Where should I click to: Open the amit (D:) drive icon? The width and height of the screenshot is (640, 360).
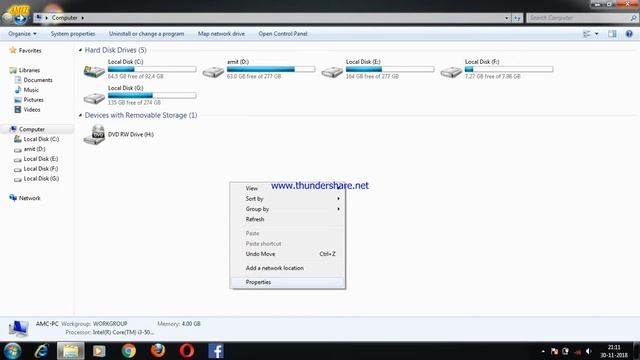213,72
